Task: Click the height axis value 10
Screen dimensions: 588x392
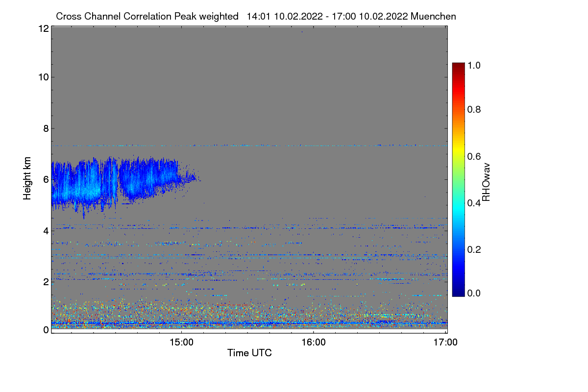Action: click(43, 77)
